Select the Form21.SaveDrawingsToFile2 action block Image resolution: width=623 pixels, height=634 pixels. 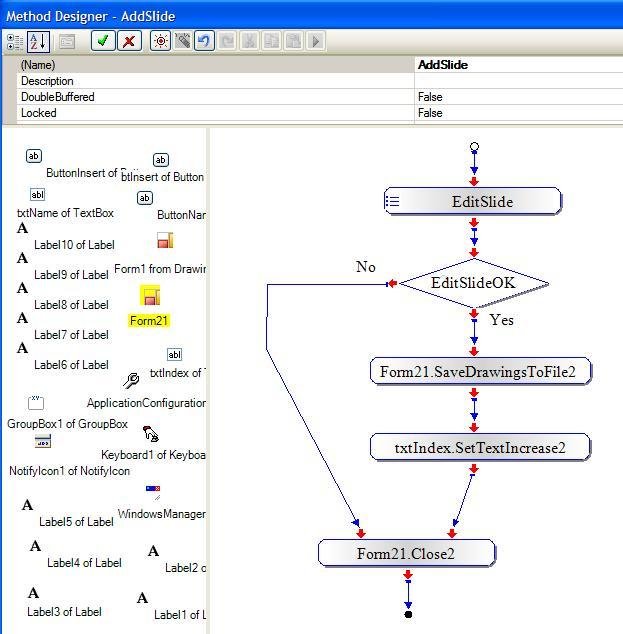(480, 371)
